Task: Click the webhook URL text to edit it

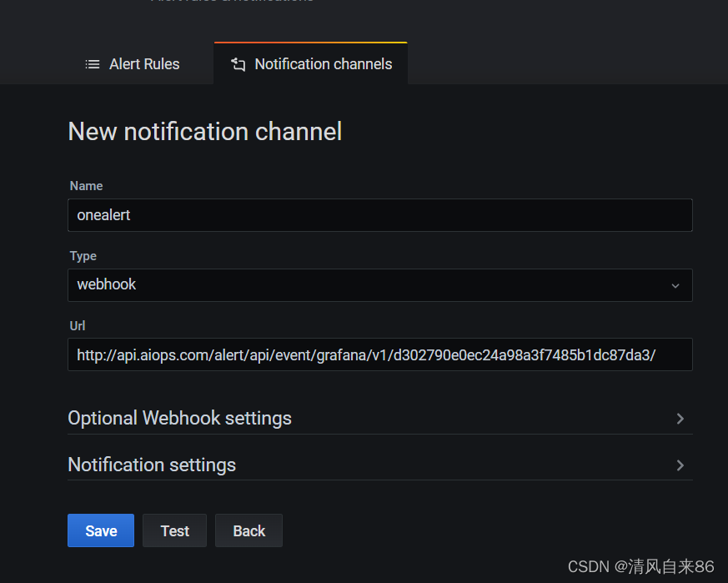Action: click(x=365, y=354)
